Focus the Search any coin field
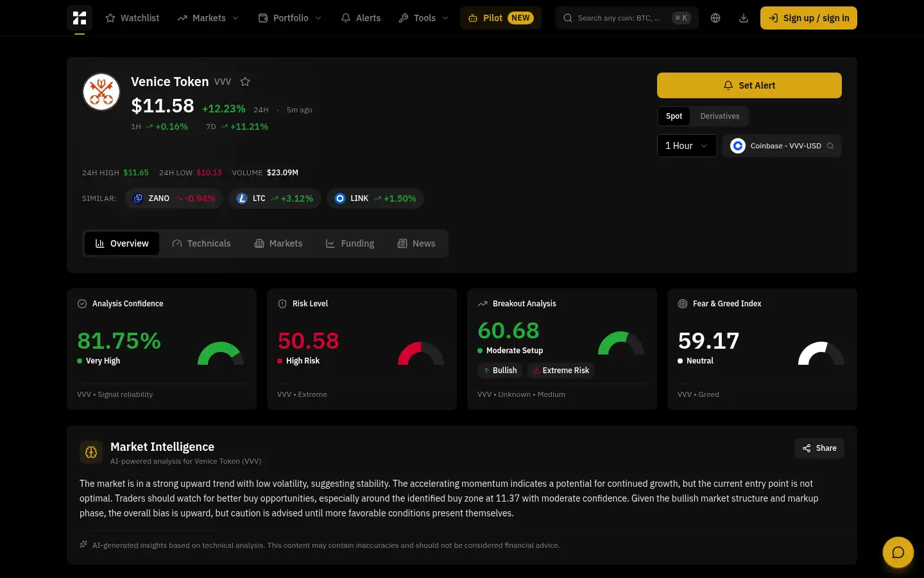 pos(627,18)
